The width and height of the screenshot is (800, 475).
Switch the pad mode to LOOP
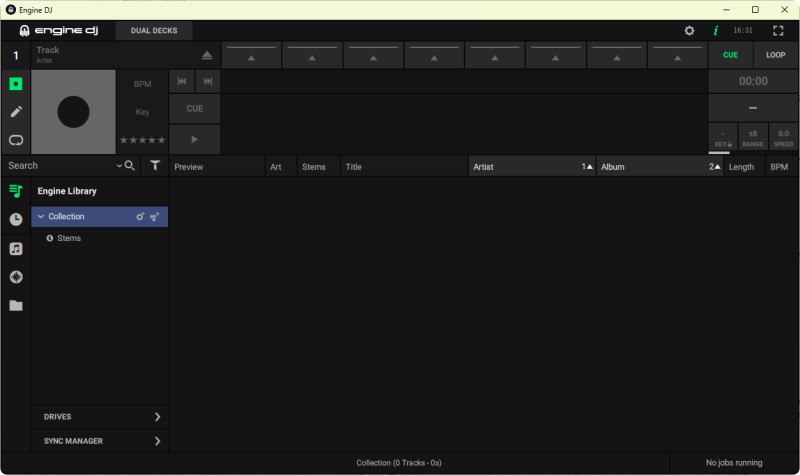775,55
